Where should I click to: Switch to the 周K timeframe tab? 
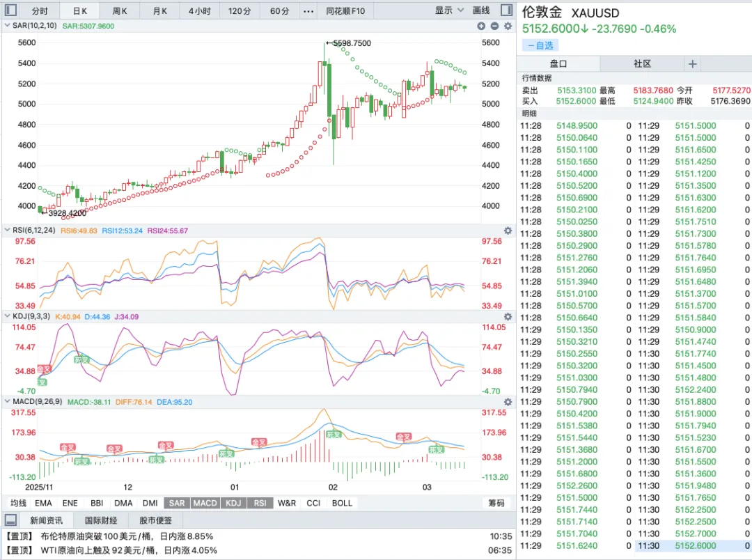point(120,11)
